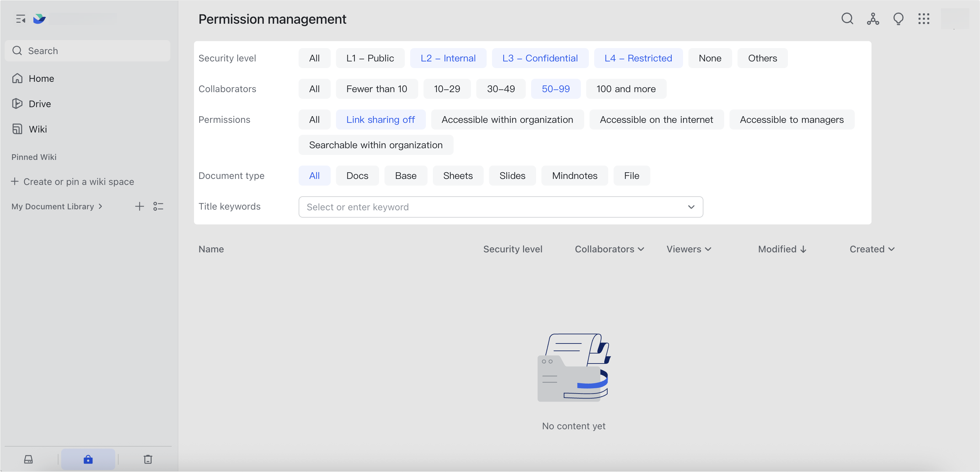Screen dimensions: 980x472
Task: Click the Wiki book icon
Action: (x=17, y=129)
